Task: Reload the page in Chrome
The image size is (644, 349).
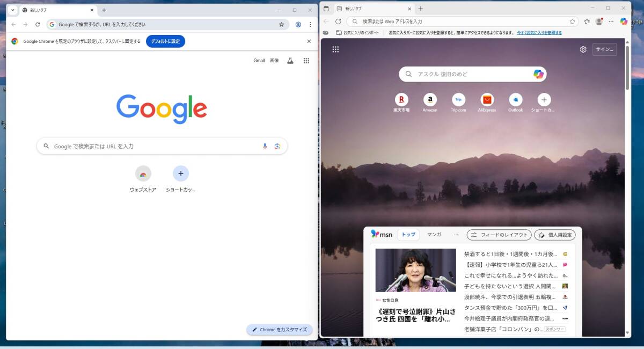Action: click(38, 24)
